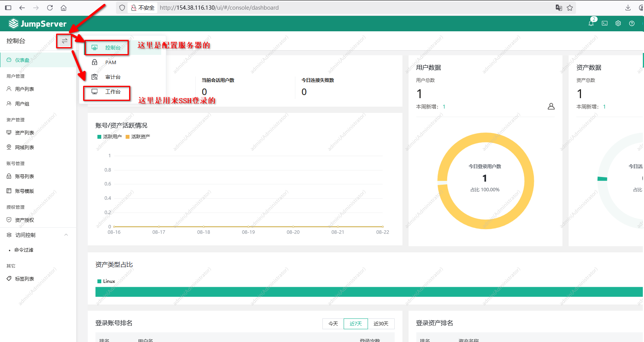Open the web terminal icon in header
644x342 pixels.
click(605, 24)
